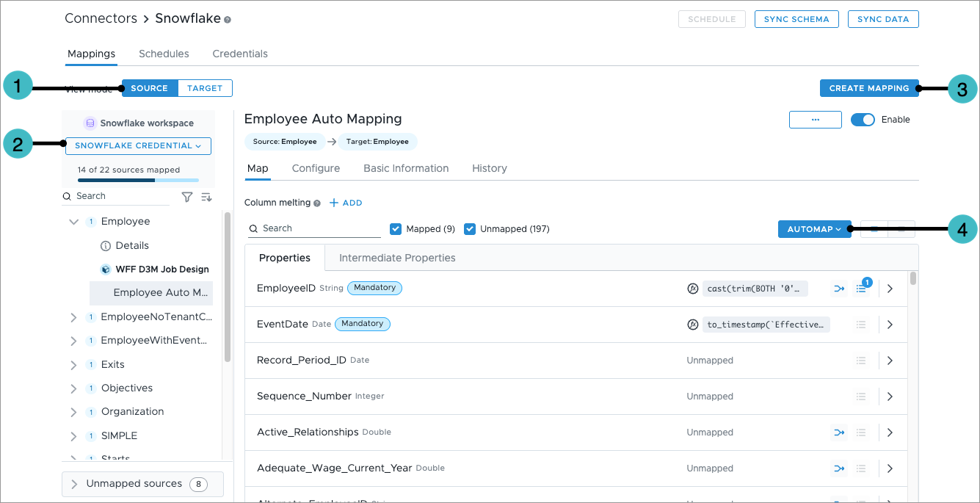Click the filter icon beside sources search

click(187, 197)
